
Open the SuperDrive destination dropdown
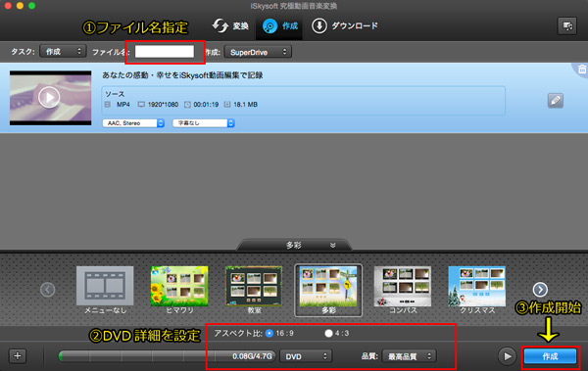(x=258, y=52)
